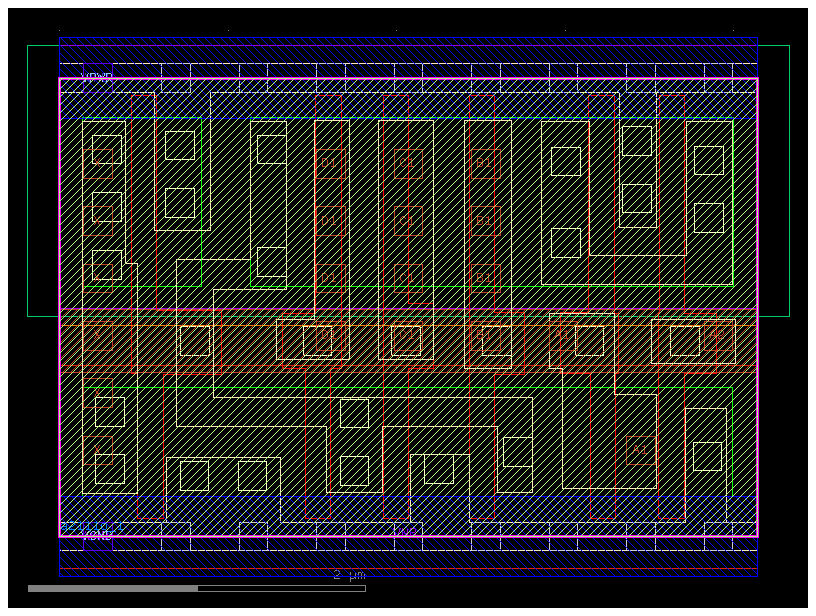
Task: Click the 2 µm scale bar text
Action: (346, 573)
